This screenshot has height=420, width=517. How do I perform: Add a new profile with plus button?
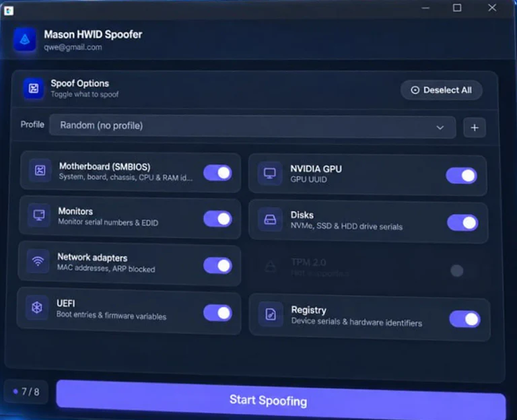pyautogui.click(x=475, y=128)
